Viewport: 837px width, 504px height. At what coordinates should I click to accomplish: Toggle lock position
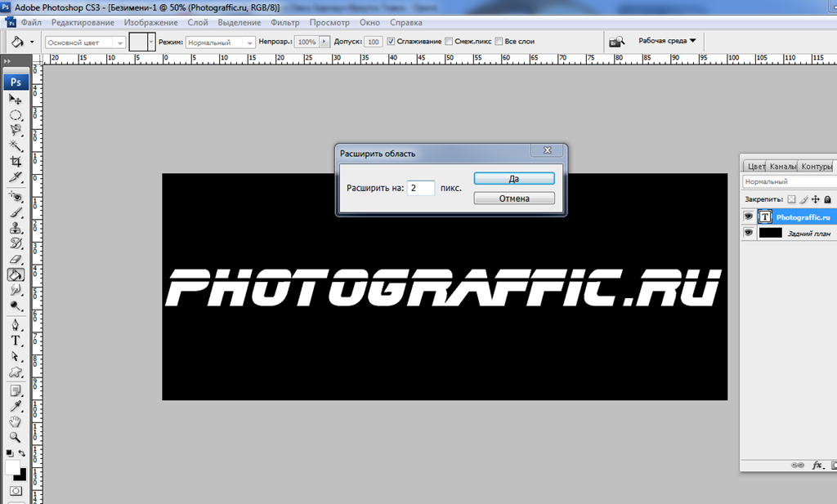pyautogui.click(x=815, y=199)
